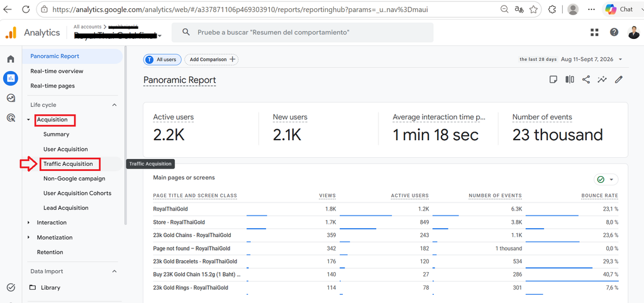
Task: Open browser settings three-dots menu
Action: [x=591, y=9]
